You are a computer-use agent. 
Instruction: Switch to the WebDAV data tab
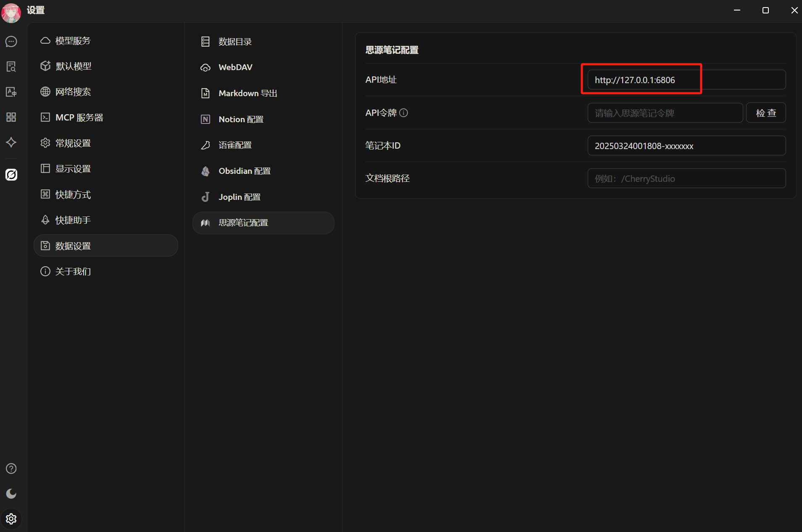click(235, 68)
